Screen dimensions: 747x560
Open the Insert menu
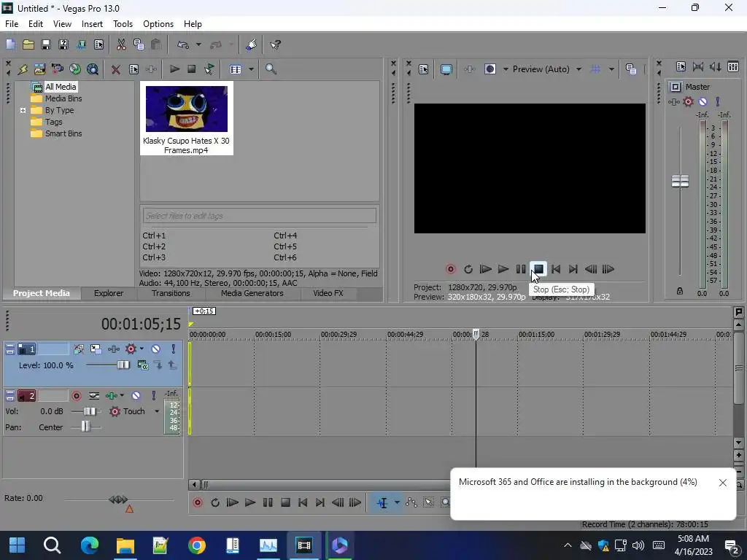92,24
